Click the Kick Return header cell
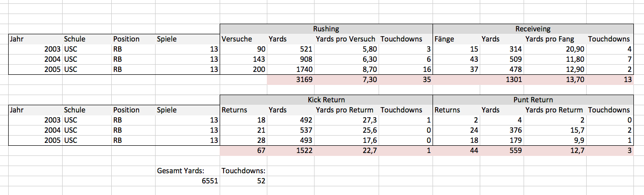This screenshot has height=195, width=644. [x=326, y=99]
